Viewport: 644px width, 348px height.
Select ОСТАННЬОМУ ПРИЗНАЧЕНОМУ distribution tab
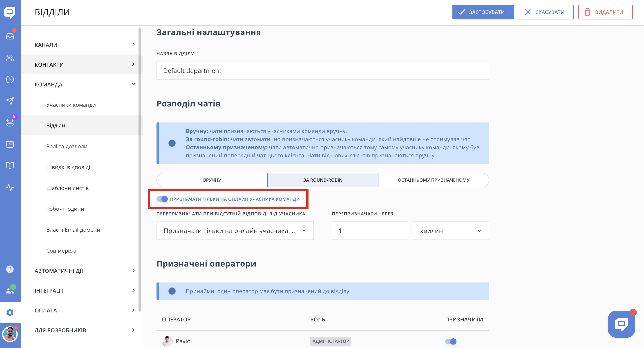tap(434, 180)
